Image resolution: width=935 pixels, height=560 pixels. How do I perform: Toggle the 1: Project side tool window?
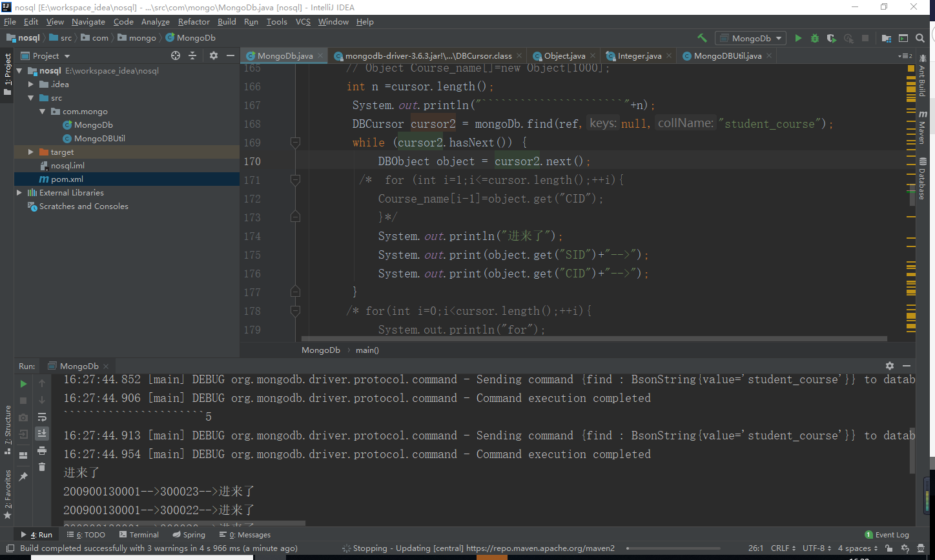click(7, 74)
